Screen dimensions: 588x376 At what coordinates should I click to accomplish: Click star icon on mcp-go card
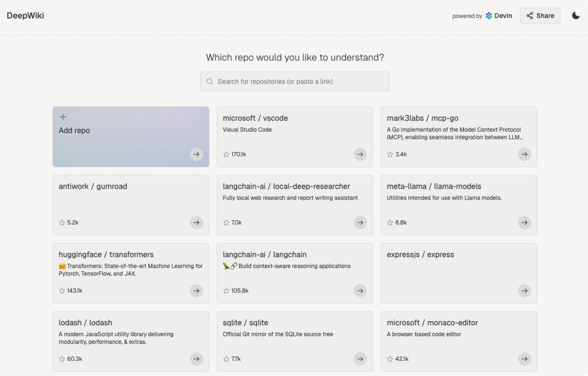(390, 154)
